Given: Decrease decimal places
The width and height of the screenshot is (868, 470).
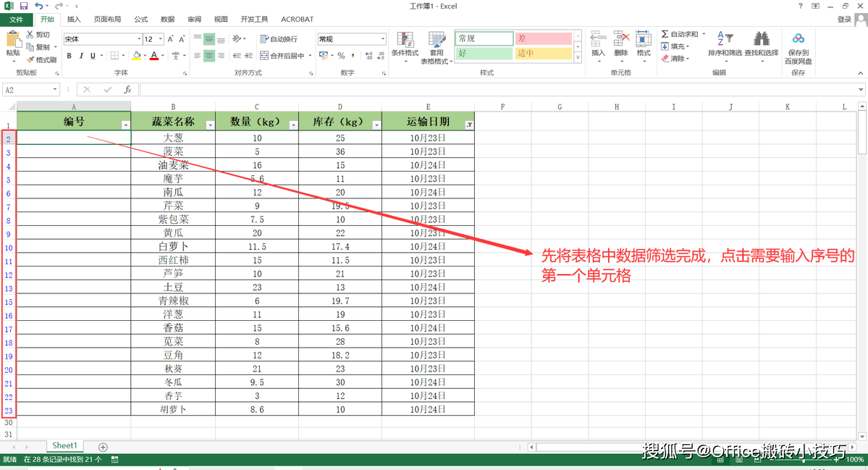Looking at the screenshot, I should (x=381, y=55).
